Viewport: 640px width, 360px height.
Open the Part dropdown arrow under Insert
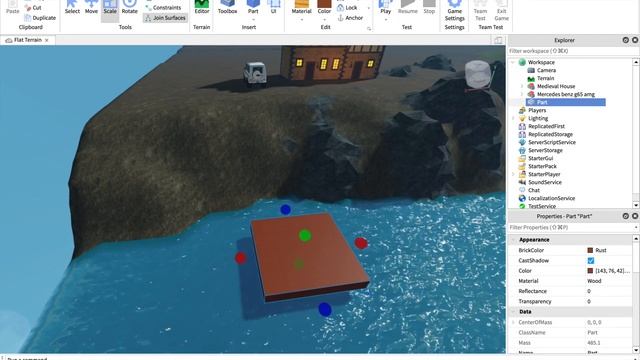pos(253,20)
